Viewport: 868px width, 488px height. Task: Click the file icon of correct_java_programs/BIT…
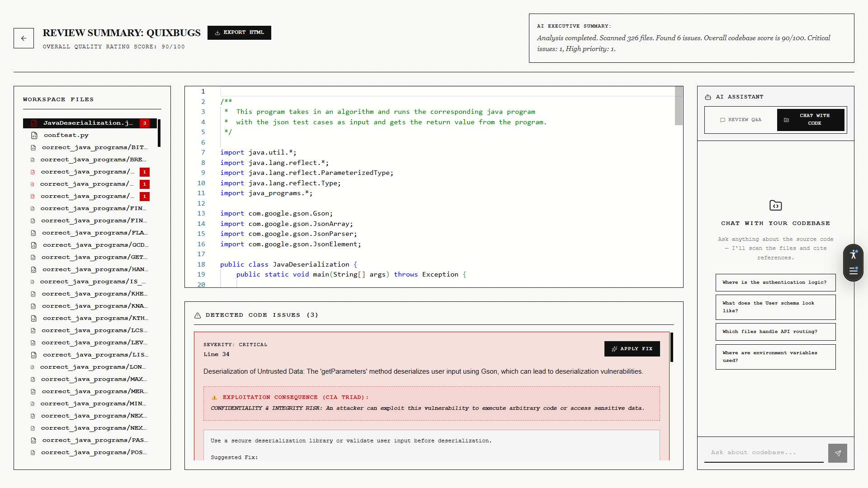[33, 148]
